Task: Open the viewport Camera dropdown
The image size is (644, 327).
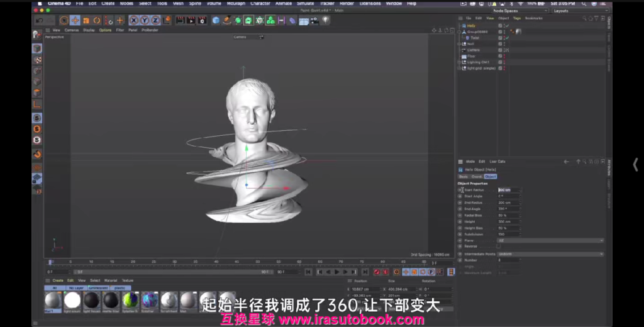Action: [x=248, y=37]
